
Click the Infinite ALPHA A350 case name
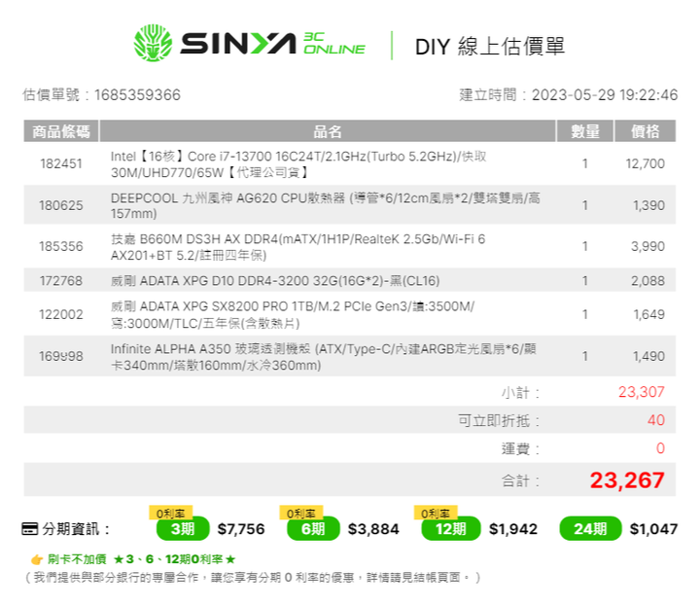pos(323,357)
